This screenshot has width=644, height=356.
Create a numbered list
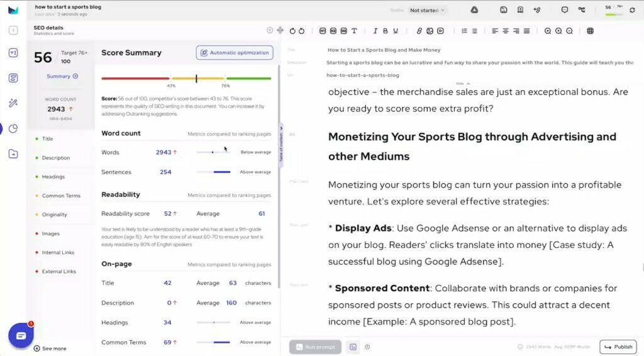click(464, 31)
